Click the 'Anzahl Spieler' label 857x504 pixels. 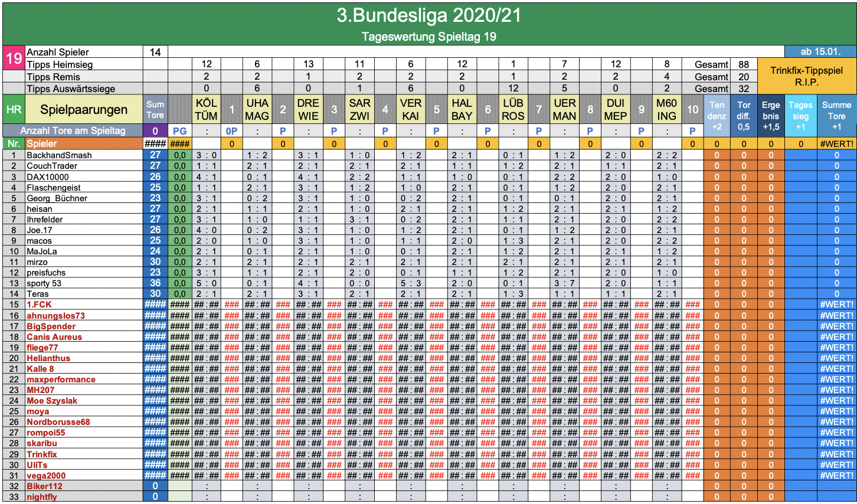[x=58, y=52]
